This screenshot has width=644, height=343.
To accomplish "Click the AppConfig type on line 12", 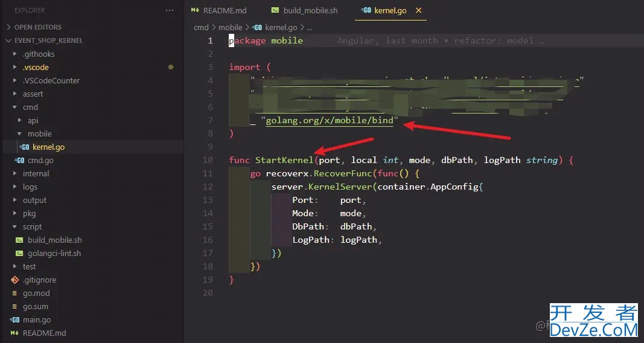I will point(454,187).
